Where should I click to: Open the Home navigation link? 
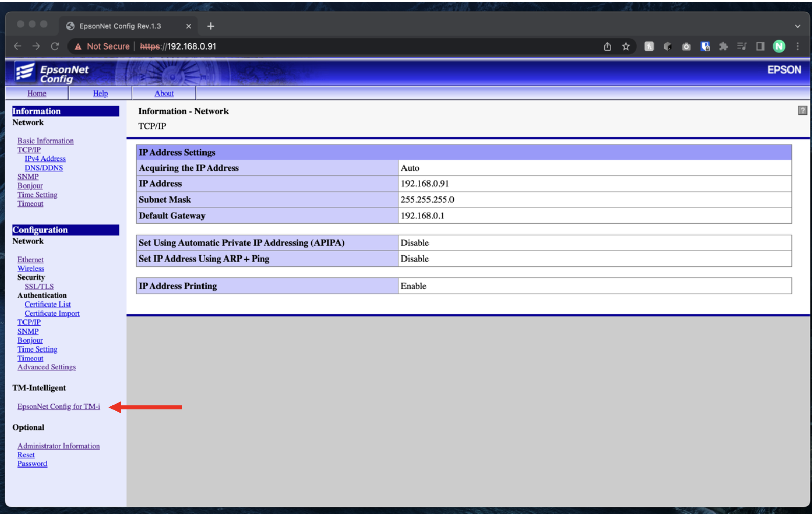[37, 93]
